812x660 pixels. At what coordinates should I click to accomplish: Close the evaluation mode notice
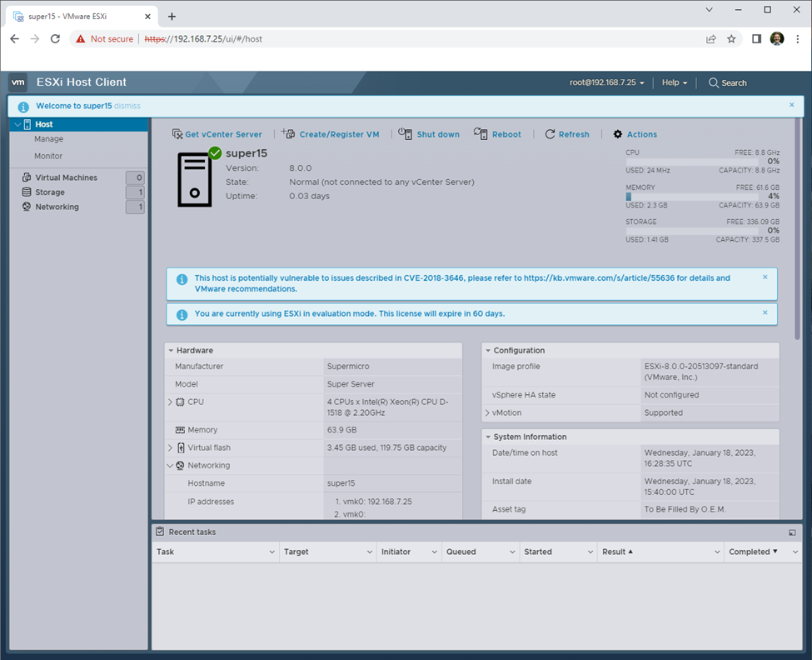765,312
